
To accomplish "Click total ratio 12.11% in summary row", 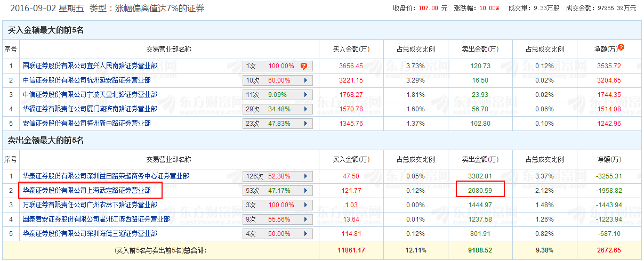I will [x=415, y=250].
